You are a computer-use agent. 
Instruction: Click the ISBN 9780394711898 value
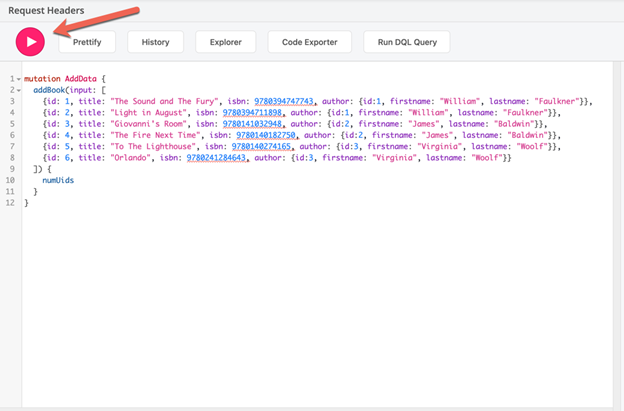point(252,113)
